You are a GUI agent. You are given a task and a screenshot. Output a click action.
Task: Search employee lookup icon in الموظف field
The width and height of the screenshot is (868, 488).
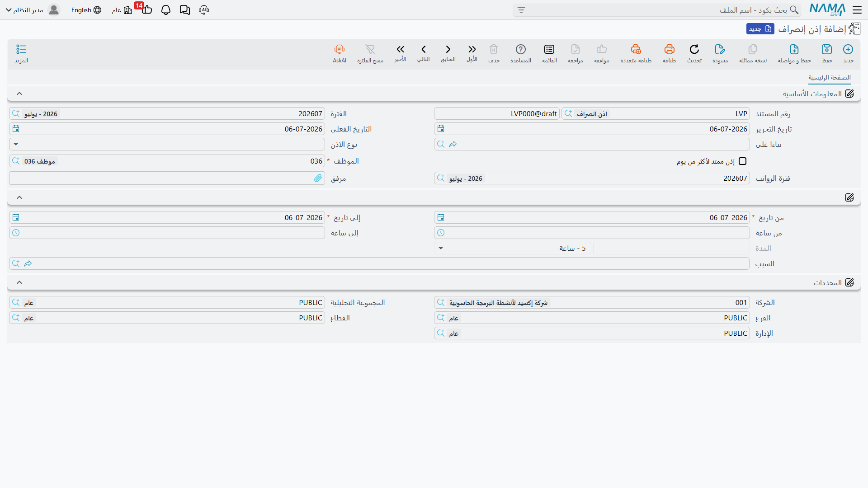pos(16,161)
